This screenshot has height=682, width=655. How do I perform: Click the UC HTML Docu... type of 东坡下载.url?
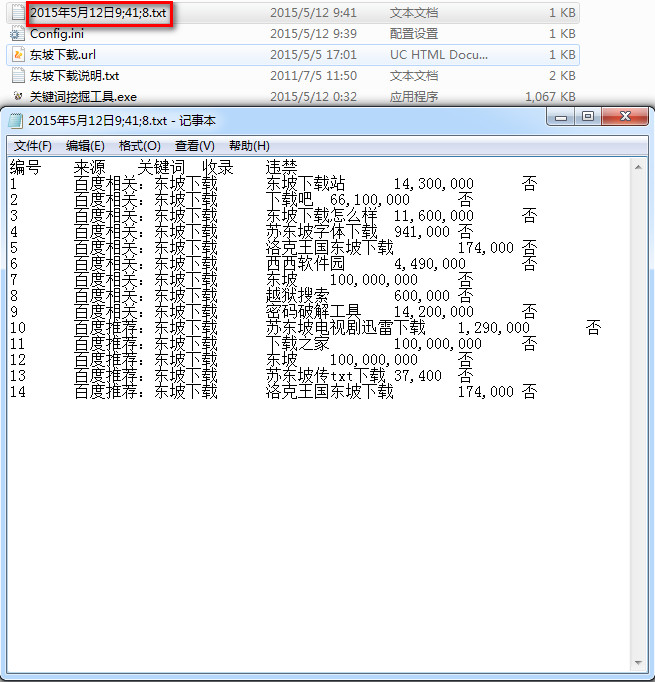coord(439,55)
